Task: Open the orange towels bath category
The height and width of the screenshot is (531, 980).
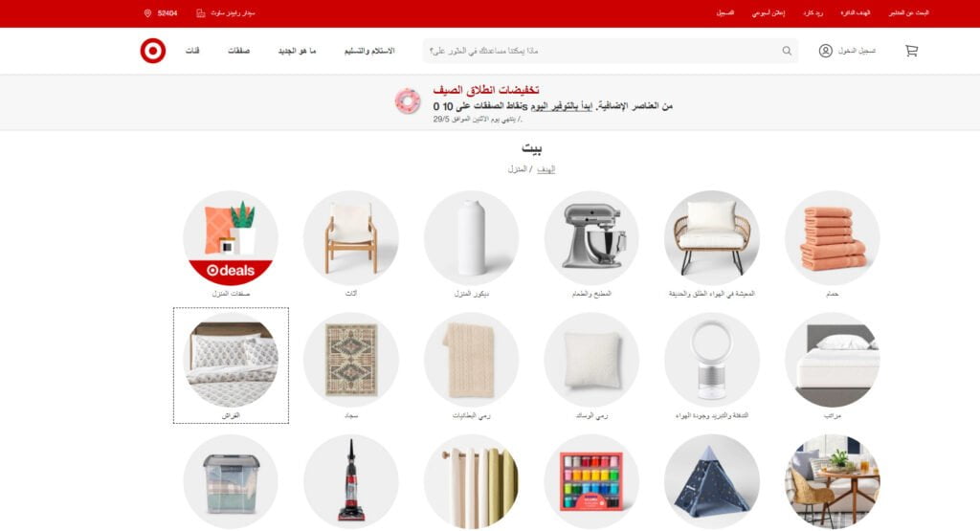Action: tap(833, 238)
